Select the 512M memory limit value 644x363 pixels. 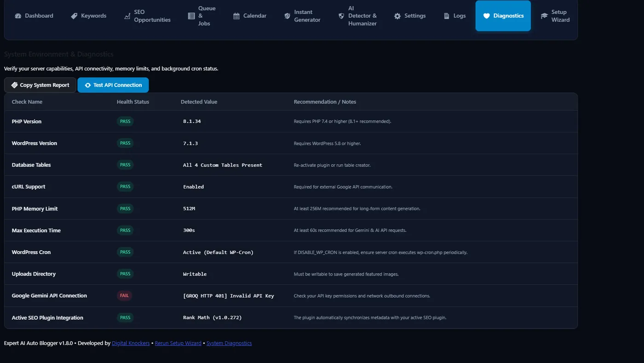(x=189, y=209)
